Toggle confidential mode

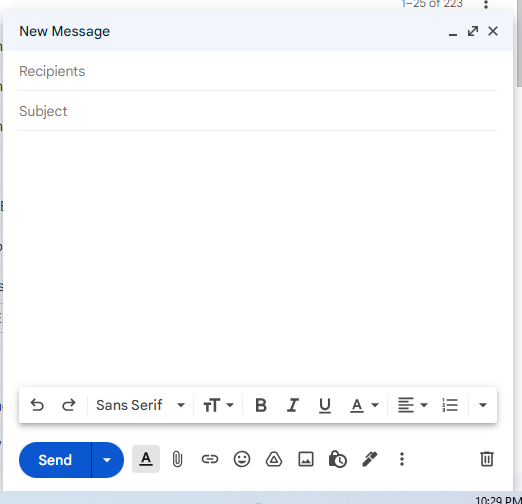coord(337,459)
